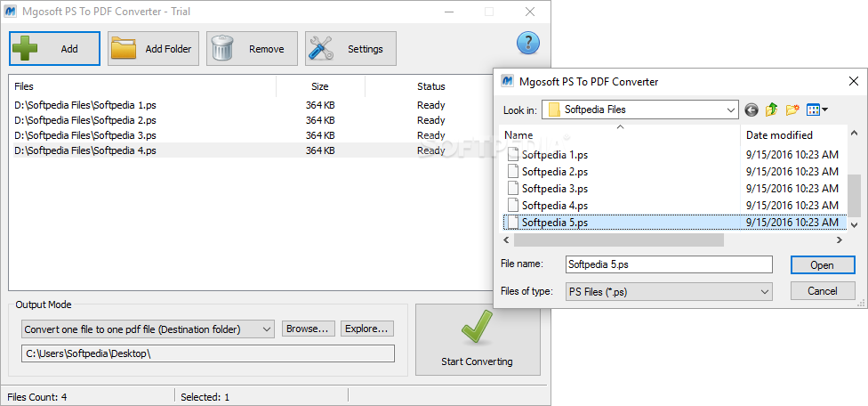Click Files Count: 4 in status bar
The height and width of the screenshot is (406, 868).
[37, 396]
